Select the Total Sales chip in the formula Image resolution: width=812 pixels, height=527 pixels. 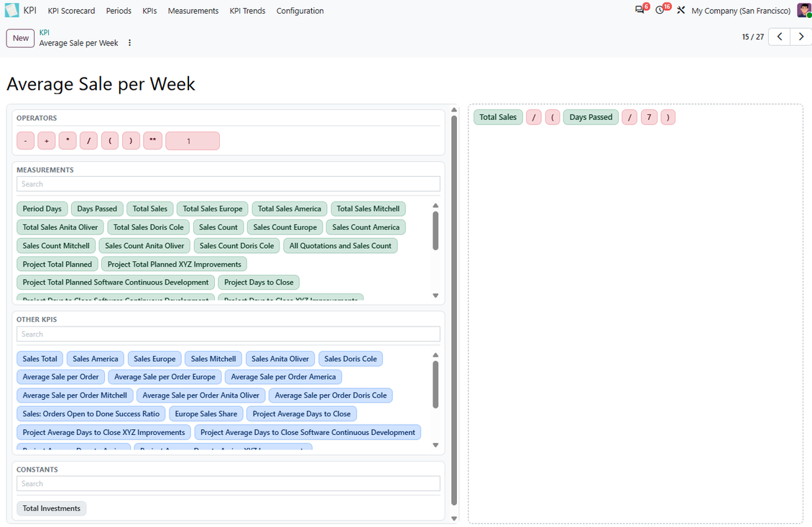click(498, 117)
